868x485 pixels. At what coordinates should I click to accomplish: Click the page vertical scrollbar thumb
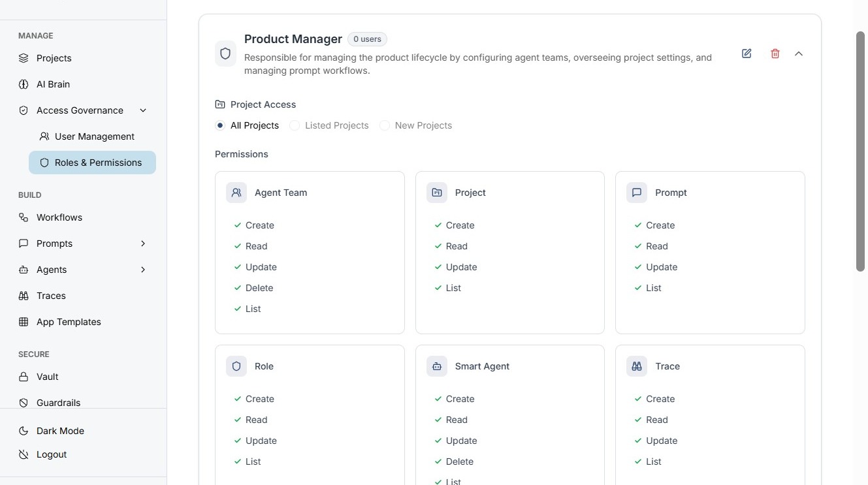pos(860,150)
